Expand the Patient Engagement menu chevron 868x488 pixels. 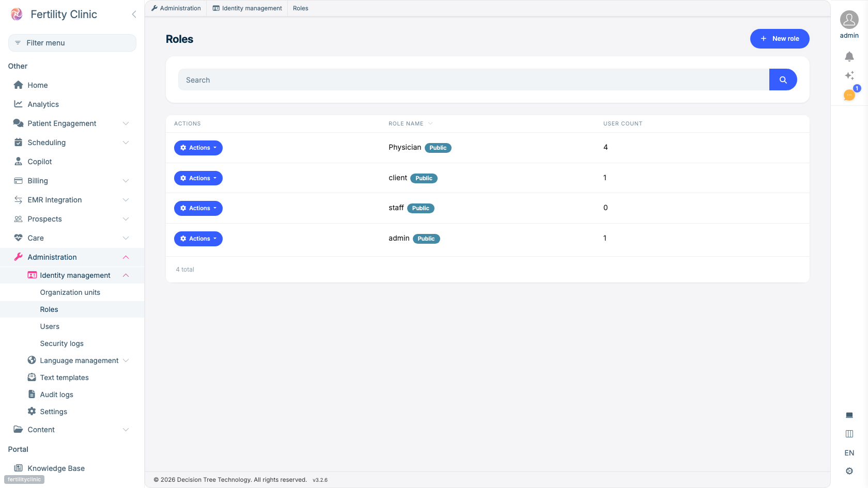click(126, 123)
